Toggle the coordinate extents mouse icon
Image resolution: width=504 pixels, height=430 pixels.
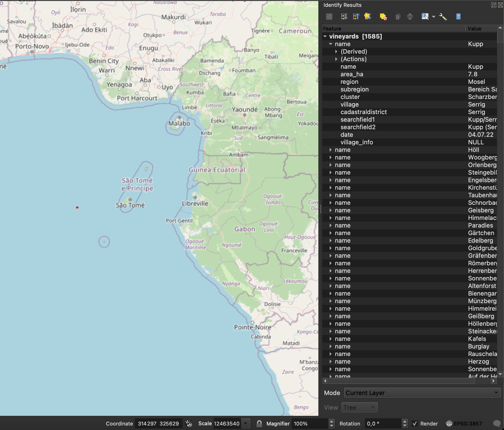(189, 423)
